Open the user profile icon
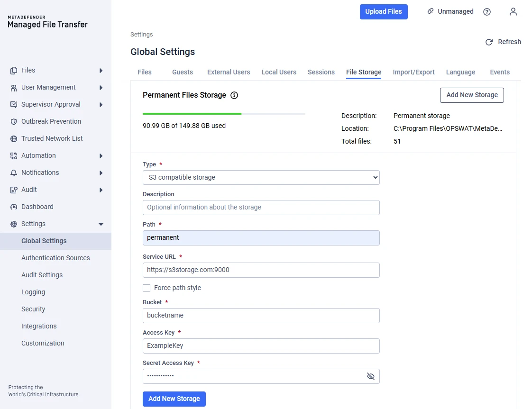This screenshot has width=532, height=409. tap(513, 12)
